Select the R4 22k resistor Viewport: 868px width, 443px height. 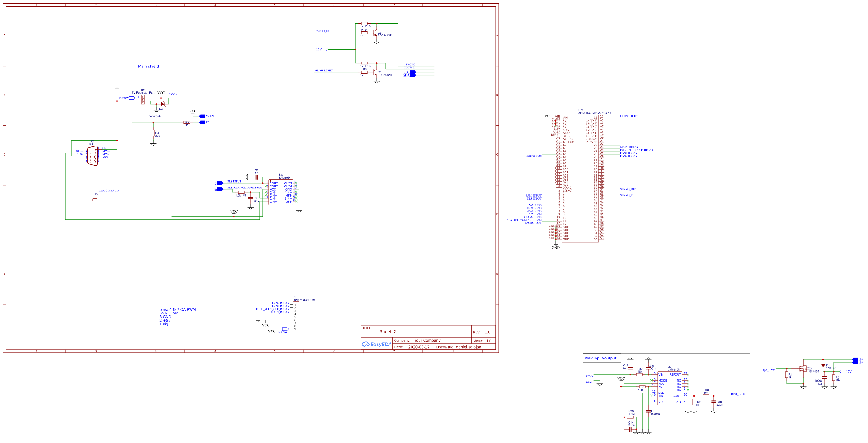point(153,133)
